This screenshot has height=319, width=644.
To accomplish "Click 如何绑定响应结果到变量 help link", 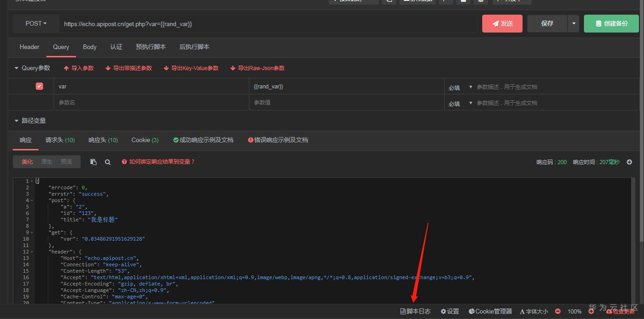I will tap(158, 162).
